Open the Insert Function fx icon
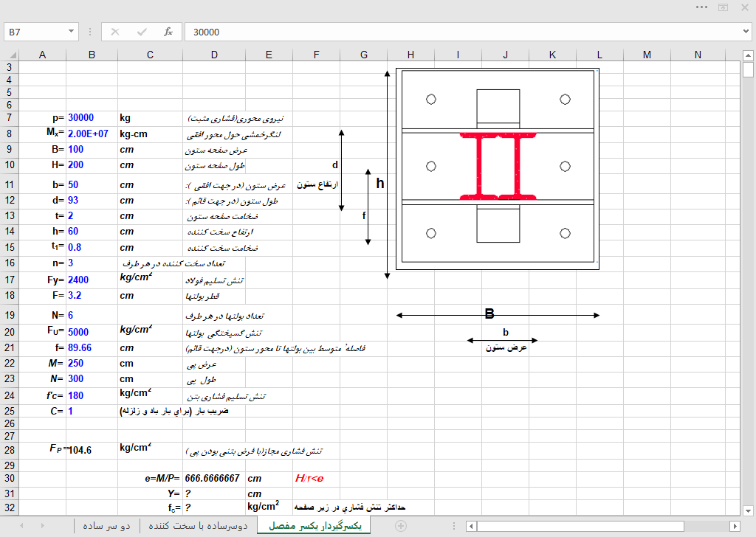This screenshot has width=756, height=537. (168, 32)
